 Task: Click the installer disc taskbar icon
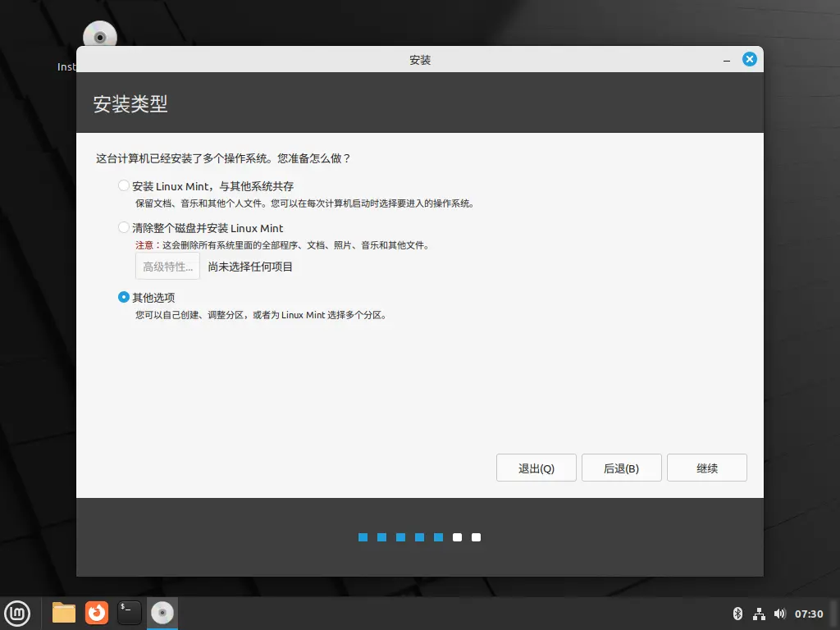click(x=162, y=613)
